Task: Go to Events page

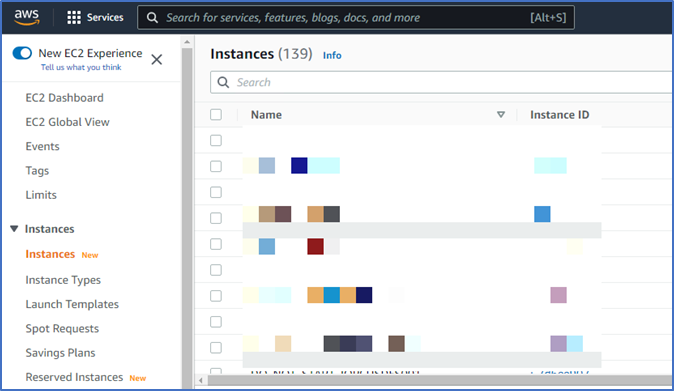Action: pyautogui.click(x=42, y=147)
